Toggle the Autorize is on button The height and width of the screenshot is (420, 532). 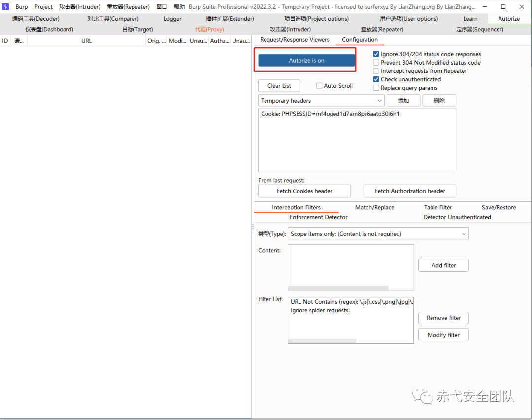point(306,61)
